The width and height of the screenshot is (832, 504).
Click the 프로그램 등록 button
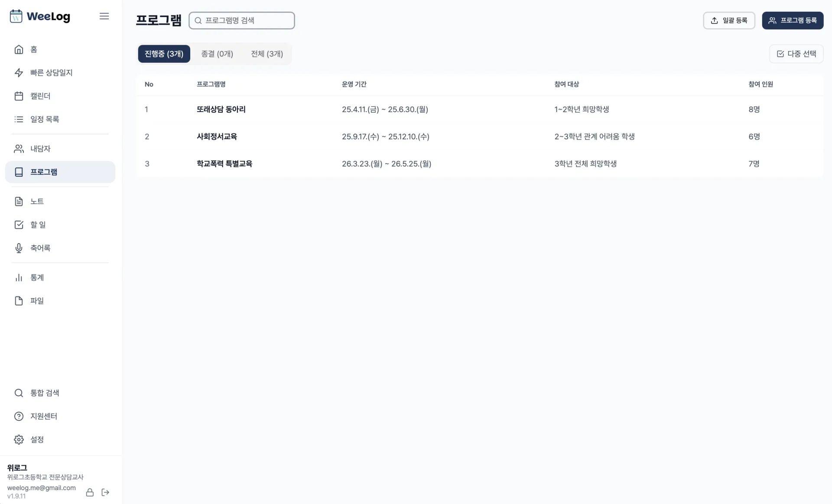pyautogui.click(x=793, y=20)
